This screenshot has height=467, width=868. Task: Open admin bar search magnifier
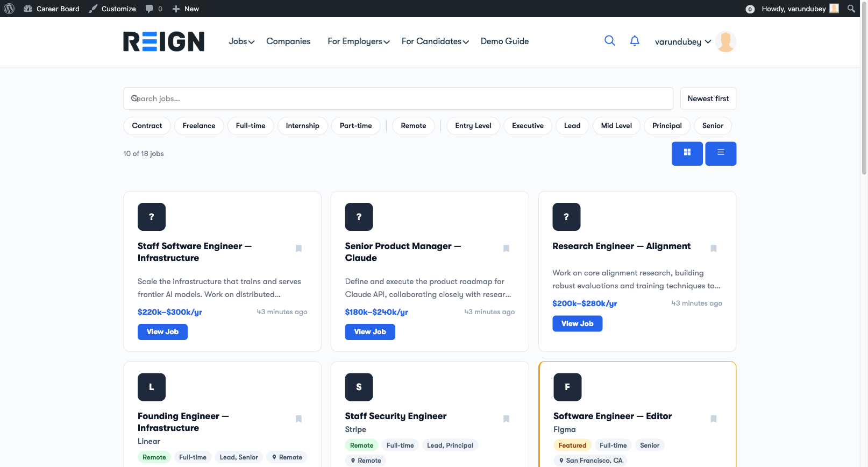851,9
